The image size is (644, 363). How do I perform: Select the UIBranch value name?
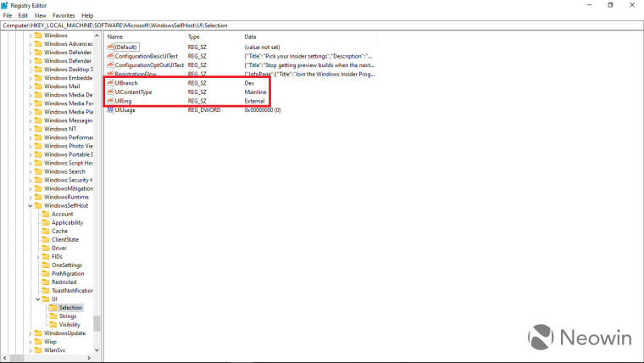(x=126, y=83)
